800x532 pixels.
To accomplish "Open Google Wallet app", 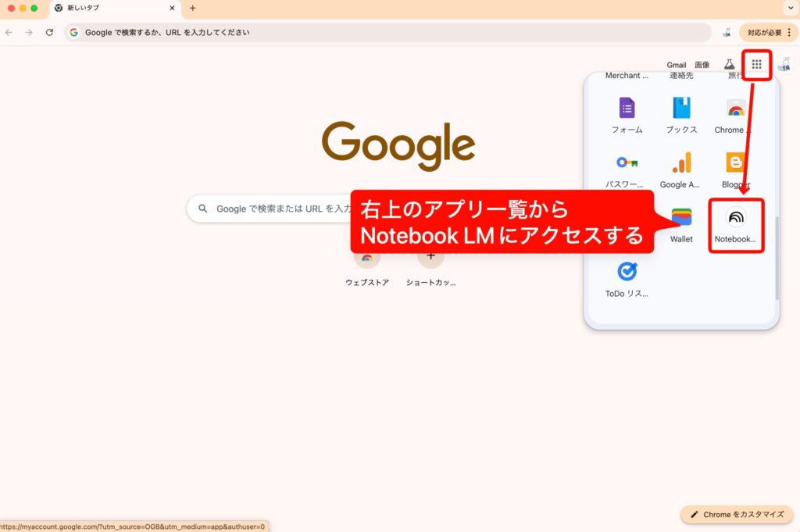I will tap(681, 223).
